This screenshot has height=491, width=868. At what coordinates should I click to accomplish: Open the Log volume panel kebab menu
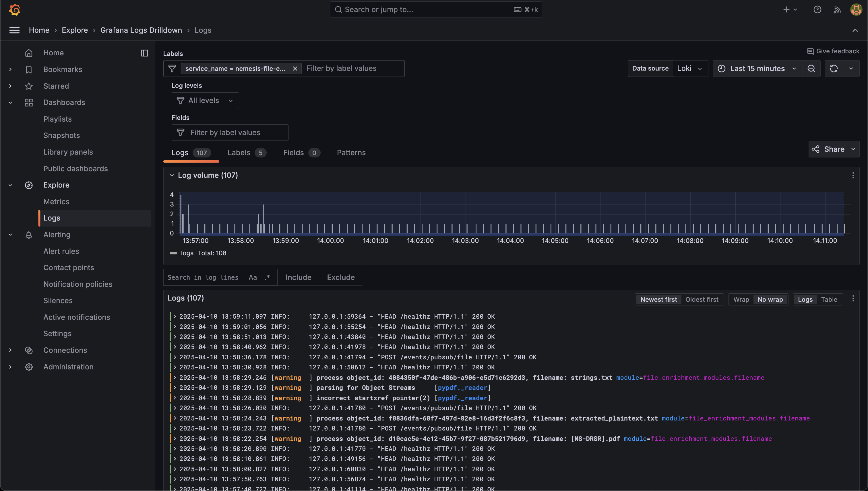coord(853,175)
